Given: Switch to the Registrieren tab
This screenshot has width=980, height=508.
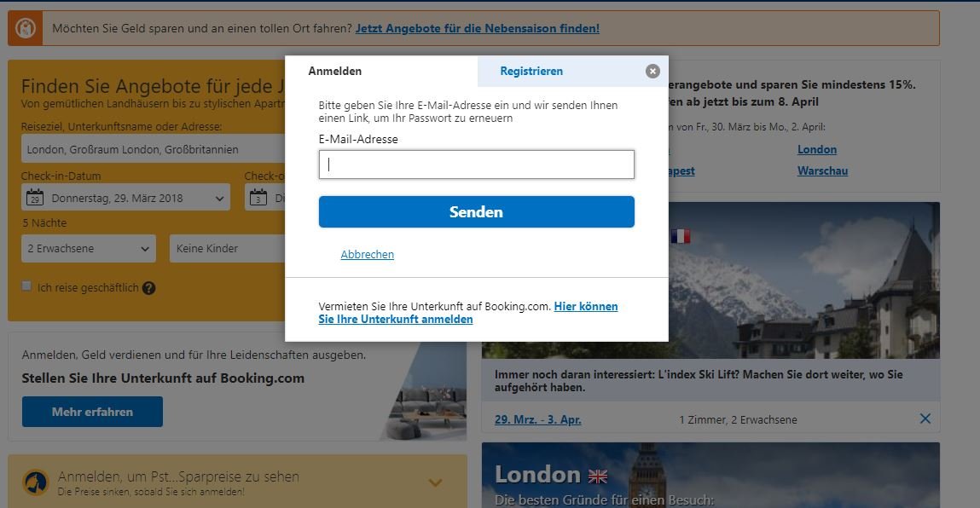Looking at the screenshot, I should point(531,71).
